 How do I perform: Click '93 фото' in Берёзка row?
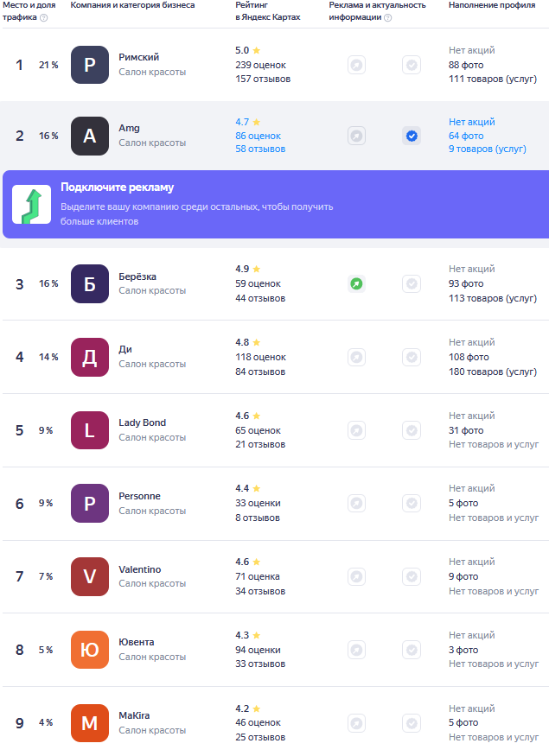(466, 284)
